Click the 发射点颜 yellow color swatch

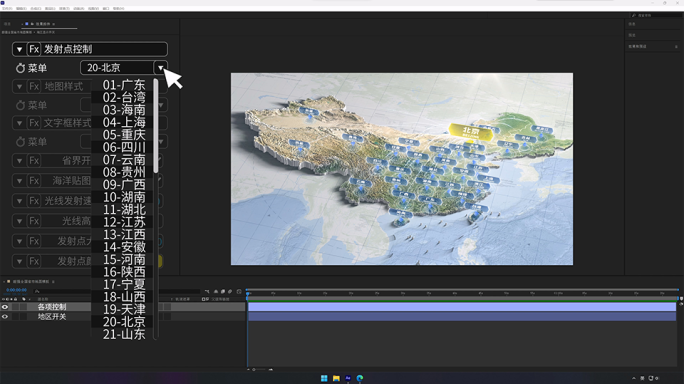pyautogui.click(x=160, y=261)
